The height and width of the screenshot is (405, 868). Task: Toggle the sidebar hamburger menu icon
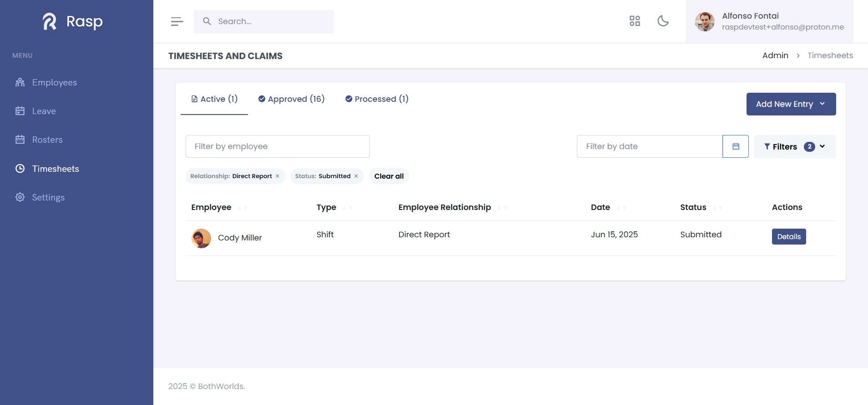(177, 21)
